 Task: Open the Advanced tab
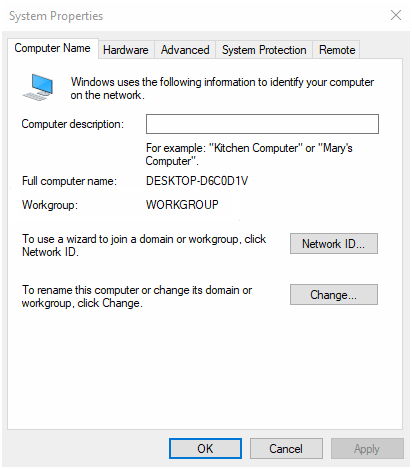(x=185, y=50)
